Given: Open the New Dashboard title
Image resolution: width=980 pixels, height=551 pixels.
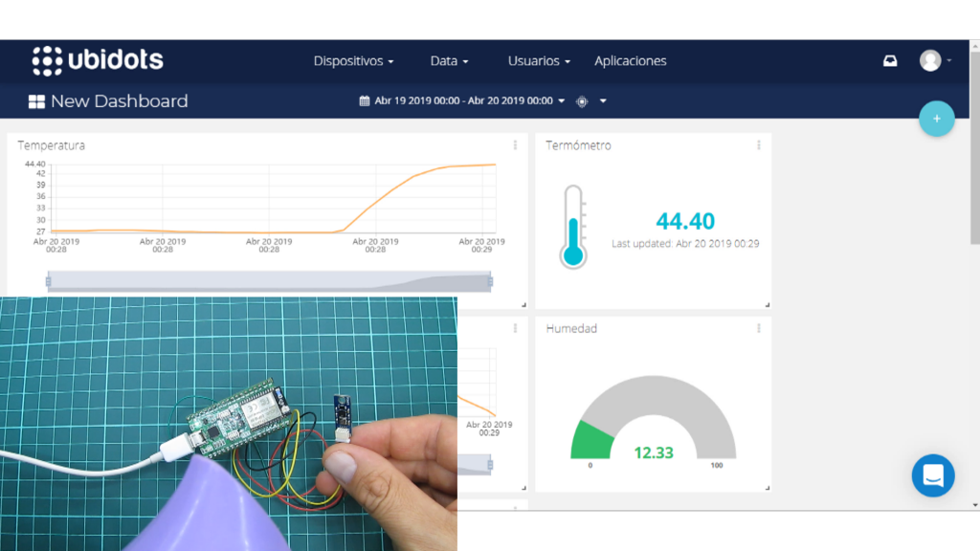Looking at the screenshot, I should (119, 101).
